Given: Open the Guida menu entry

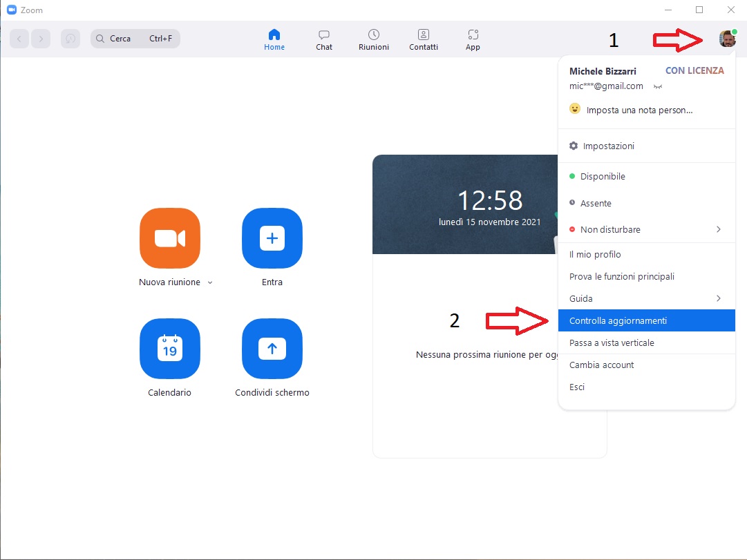Looking at the screenshot, I should (647, 298).
